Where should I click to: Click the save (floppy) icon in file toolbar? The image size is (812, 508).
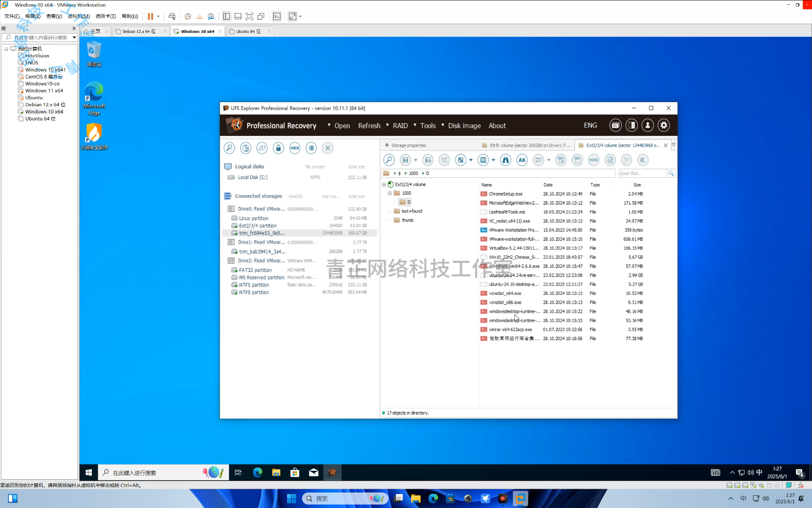pyautogui.click(x=406, y=160)
